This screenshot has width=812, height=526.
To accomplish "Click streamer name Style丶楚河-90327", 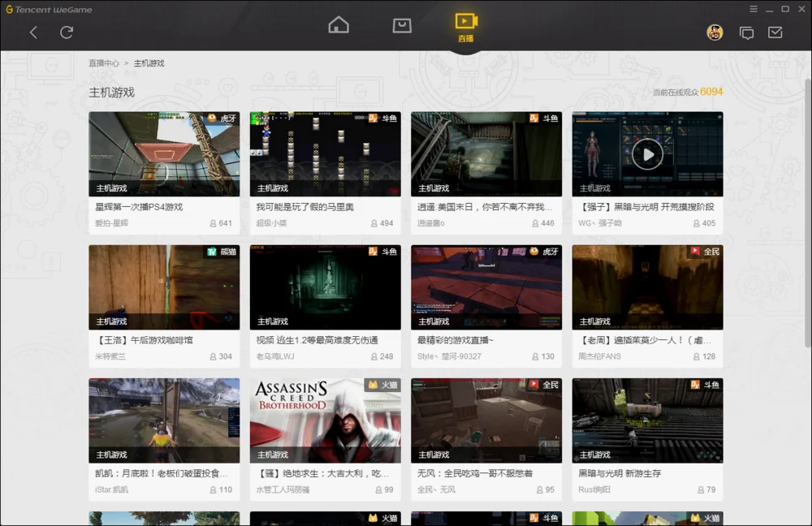I will [x=449, y=356].
